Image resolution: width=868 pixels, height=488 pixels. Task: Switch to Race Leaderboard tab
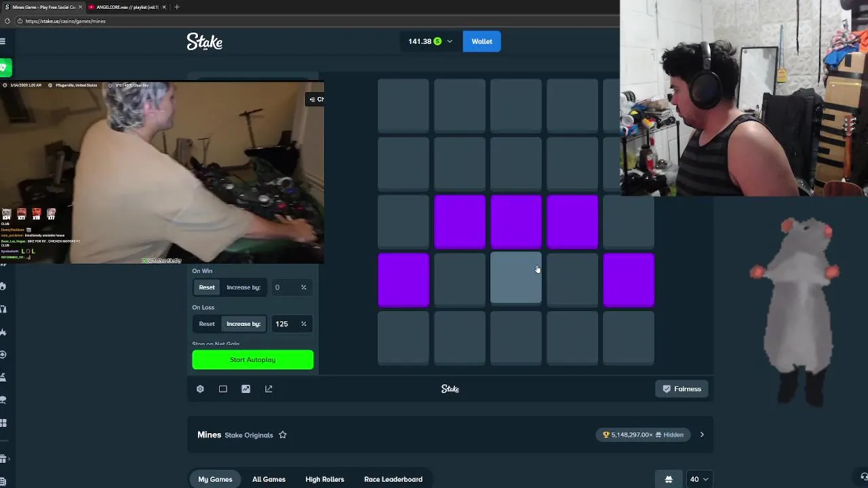pyautogui.click(x=393, y=479)
